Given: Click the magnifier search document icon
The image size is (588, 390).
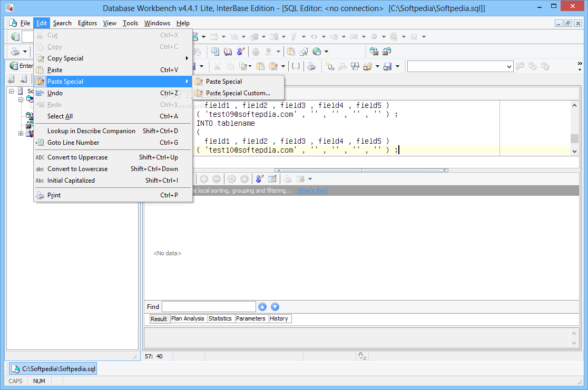Looking at the screenshot, I should [304, 52].
